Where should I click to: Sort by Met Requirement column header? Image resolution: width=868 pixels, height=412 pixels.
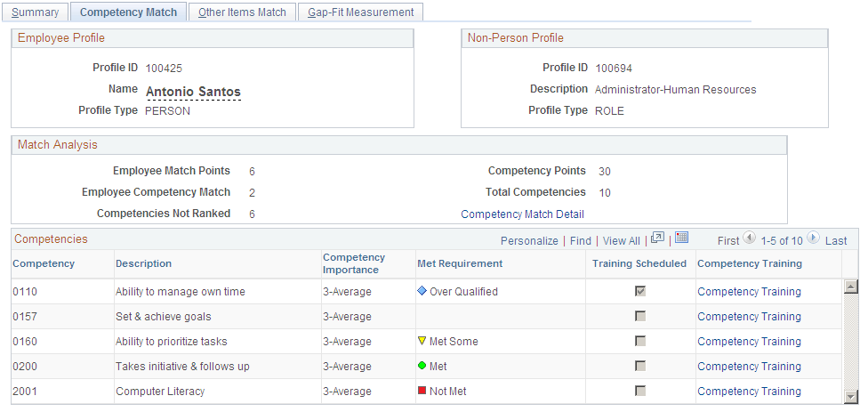pos(460,263)
